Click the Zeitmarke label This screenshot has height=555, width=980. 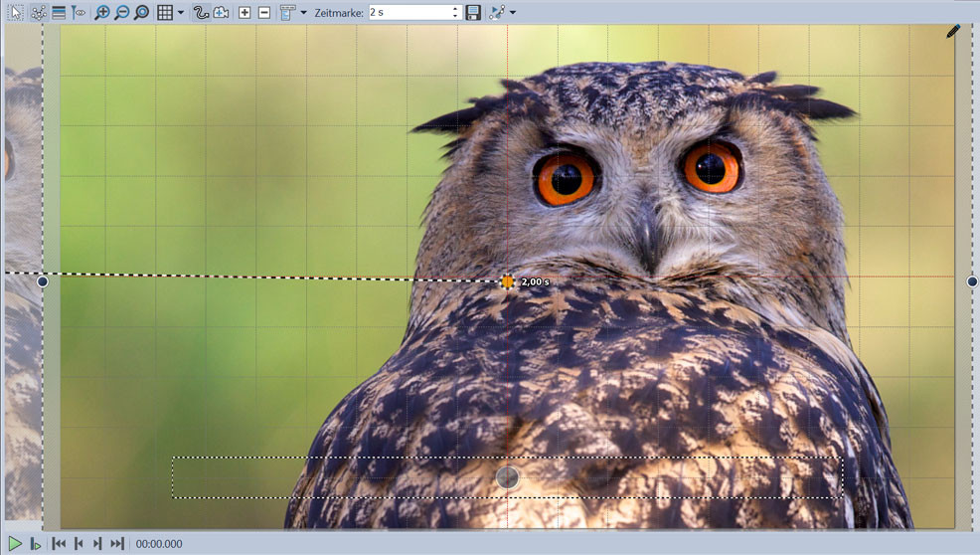[339, 13]
